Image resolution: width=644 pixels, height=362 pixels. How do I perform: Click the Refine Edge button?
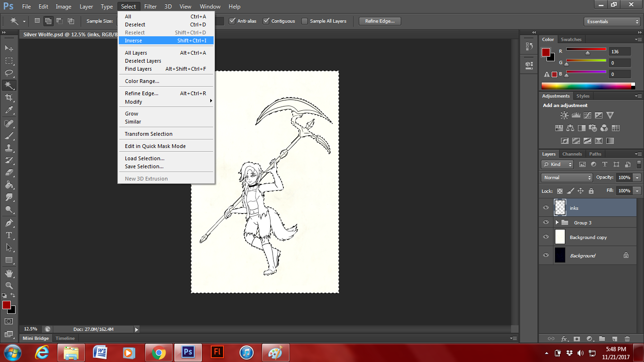pyautogui.click(x=380, y=21)
